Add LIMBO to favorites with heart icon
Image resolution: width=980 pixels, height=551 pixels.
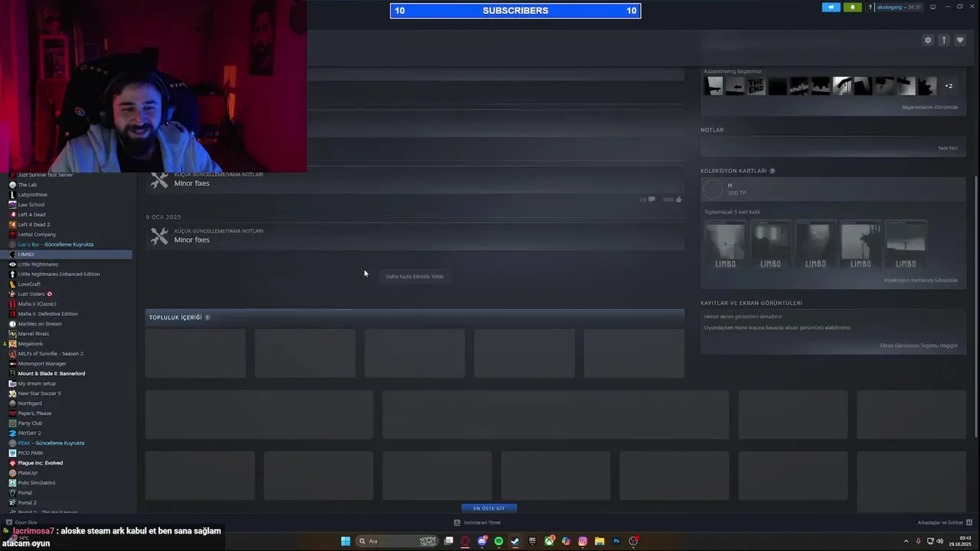[x=960, y=41]
